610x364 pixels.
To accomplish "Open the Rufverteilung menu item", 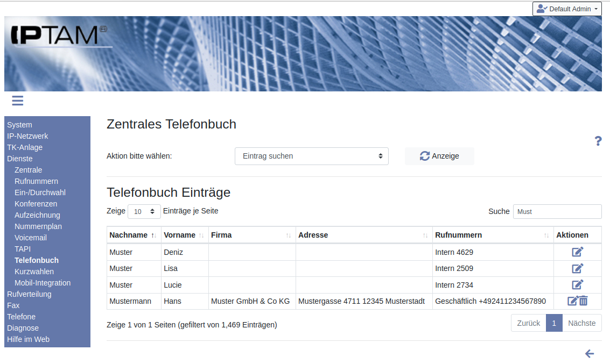I will point(29,294).
